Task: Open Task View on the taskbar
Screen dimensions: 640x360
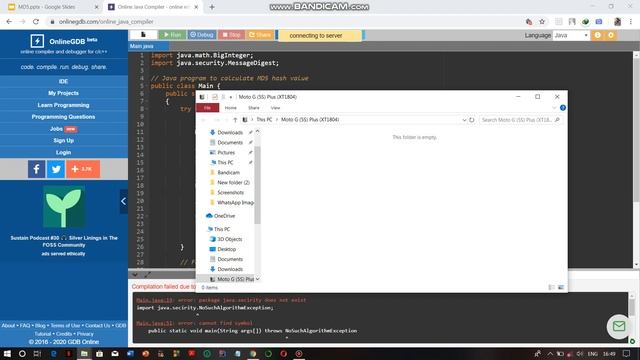Action: click(37, 353)
